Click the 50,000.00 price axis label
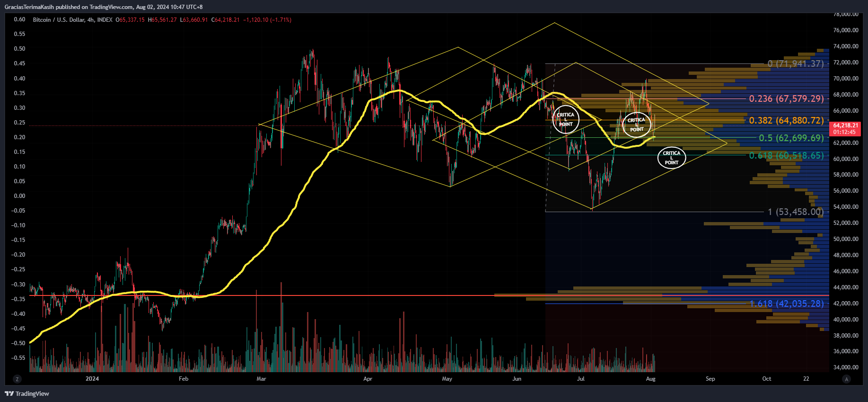868x402 pixels. point(846,239)
